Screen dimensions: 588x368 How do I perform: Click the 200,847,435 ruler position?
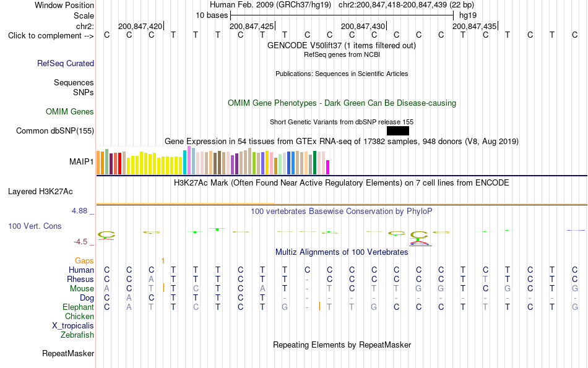pos(474,26)
